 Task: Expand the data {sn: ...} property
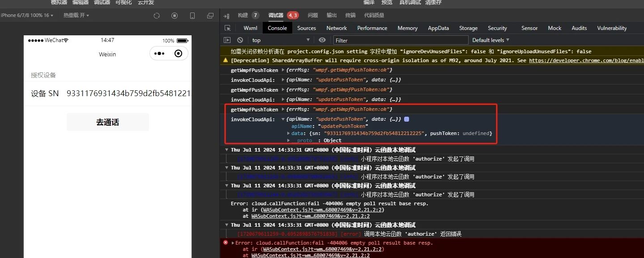pyautogui.click(x=288, y=133)
